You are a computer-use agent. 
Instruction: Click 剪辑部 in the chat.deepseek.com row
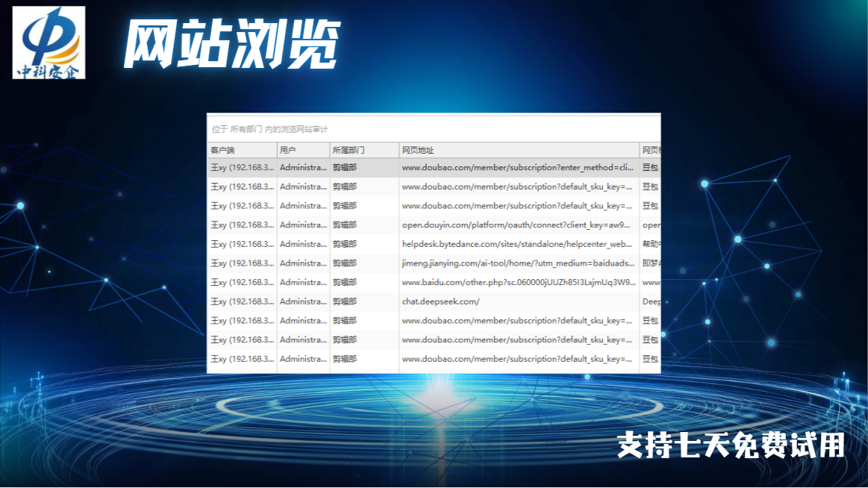[345, 301]
